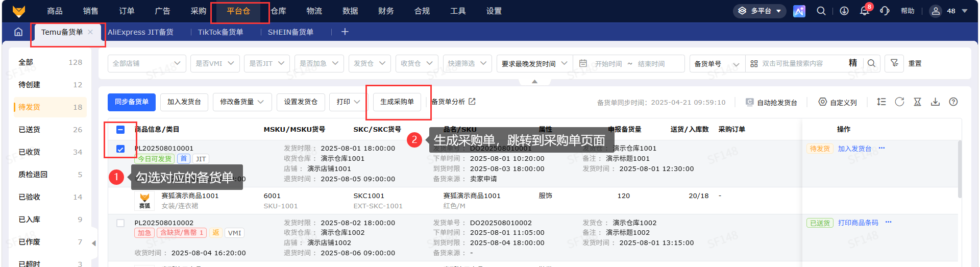Viewport: 980px width, 267px height.
Task: Click the 生成采购单 button
Action: point(397,102)
